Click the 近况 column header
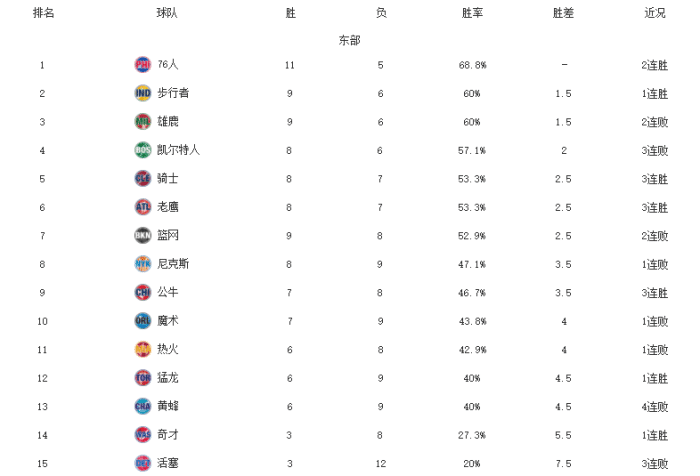 (x=655, y=14)
